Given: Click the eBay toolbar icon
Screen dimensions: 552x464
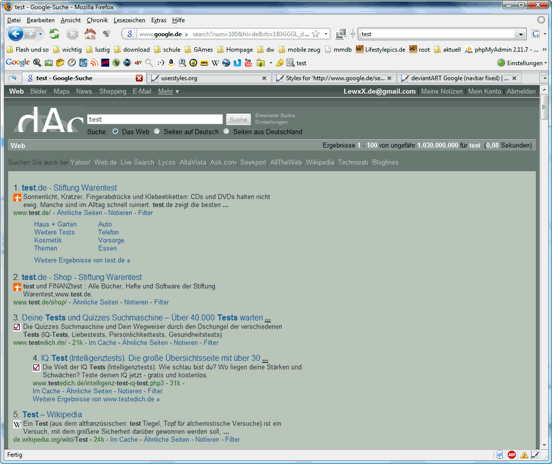Looking at the screenshot, I should [x=138, y=63].
